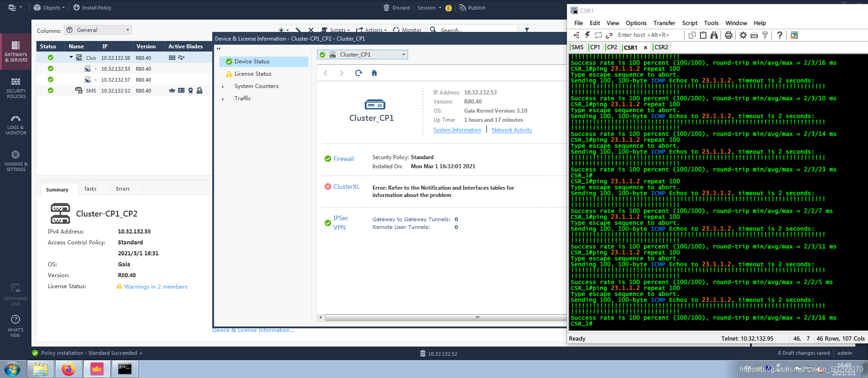The image size is (868, 378).
Task: Open the Manage & Settings view
Action: 16,161
